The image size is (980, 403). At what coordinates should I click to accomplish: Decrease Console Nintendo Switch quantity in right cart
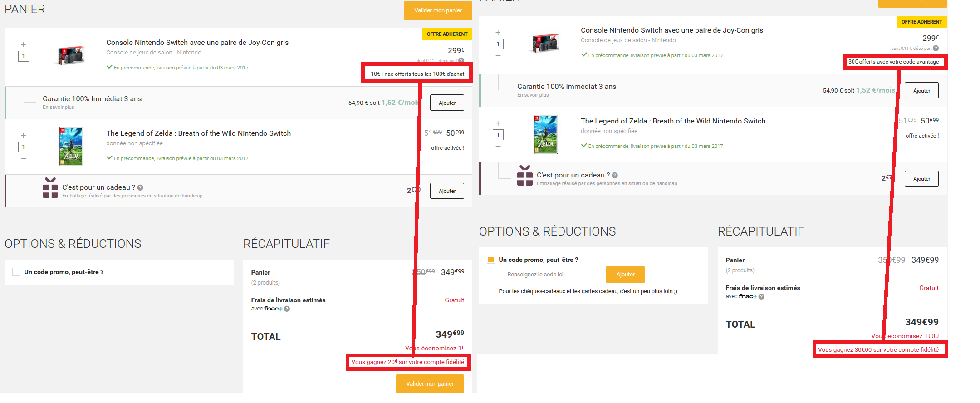point(498,55)
